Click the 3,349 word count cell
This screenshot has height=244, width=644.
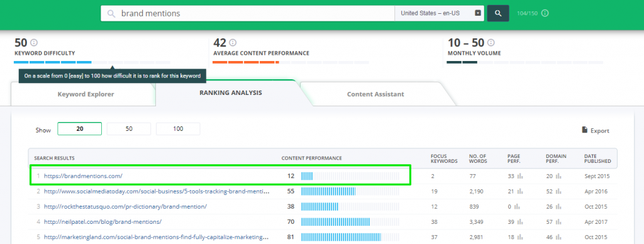tap(476, 222)
